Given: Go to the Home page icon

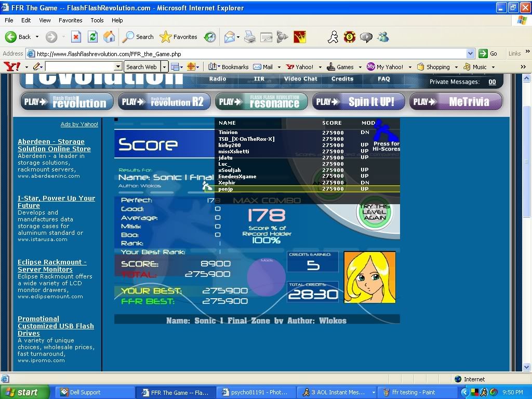Looking at the screenshot, I should [109, 37].
